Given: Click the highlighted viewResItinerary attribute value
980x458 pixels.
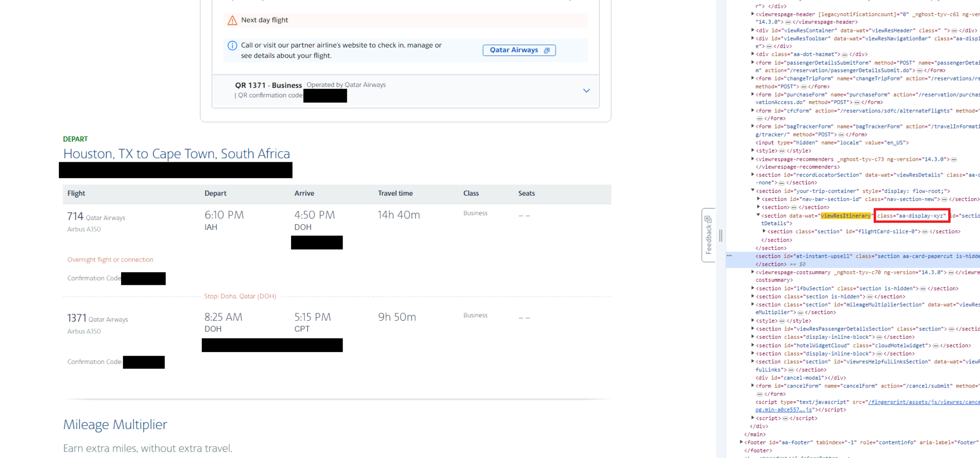Looking at the screenshot, I should pos(846,216).
